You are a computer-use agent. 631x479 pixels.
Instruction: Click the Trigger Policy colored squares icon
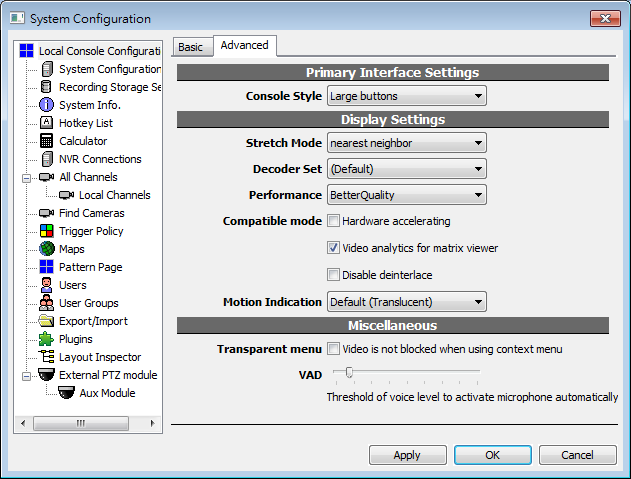click(47, 231)
